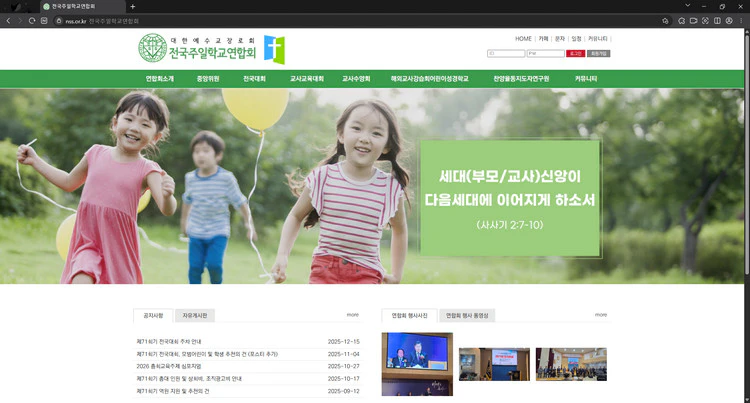Open the 교사교육대회 menu
Image resolution: width=750 pixels, height=403 pixels.
pyautogui.click(x=307, y=79)
